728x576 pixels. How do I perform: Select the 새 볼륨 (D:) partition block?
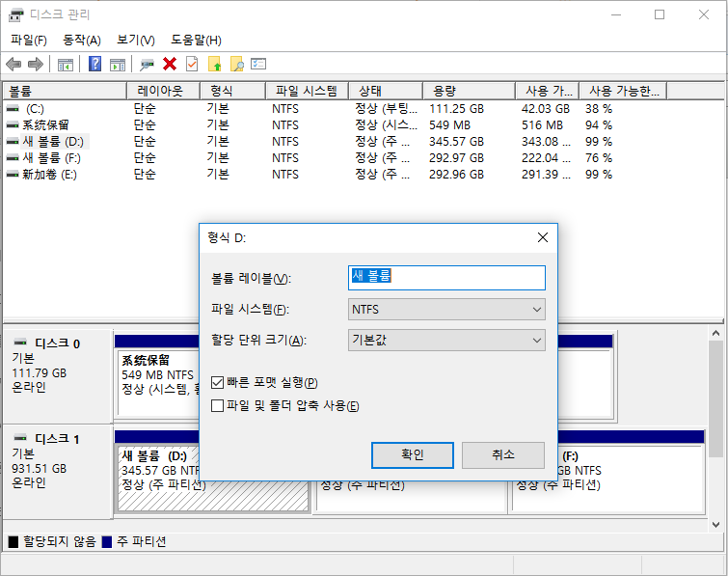click(159, 479)
